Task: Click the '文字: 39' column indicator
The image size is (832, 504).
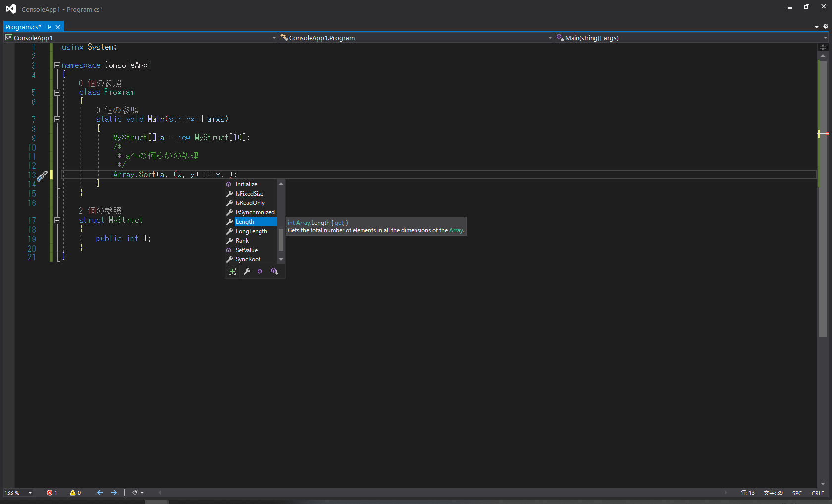Action: 773,493
